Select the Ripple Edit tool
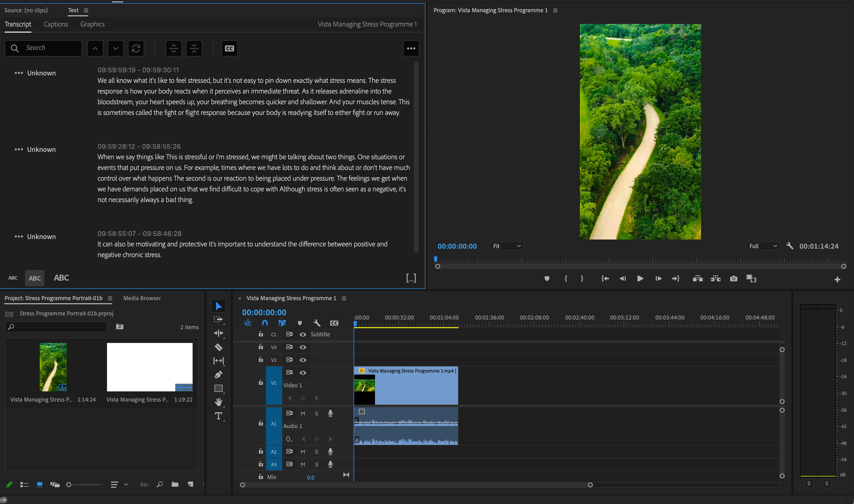 tap(218, 333)
